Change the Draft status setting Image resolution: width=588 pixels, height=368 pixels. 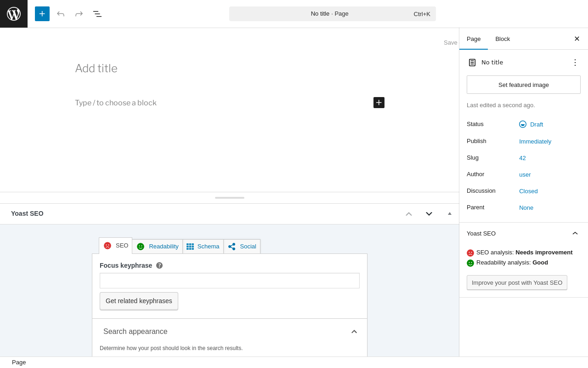(x=537, y=124)
